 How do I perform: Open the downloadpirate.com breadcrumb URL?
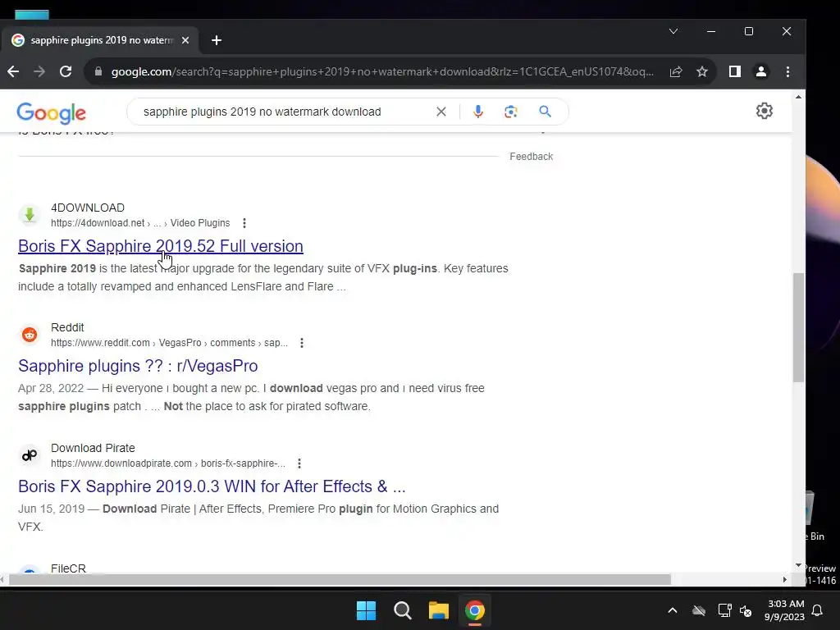click(168, 463)
